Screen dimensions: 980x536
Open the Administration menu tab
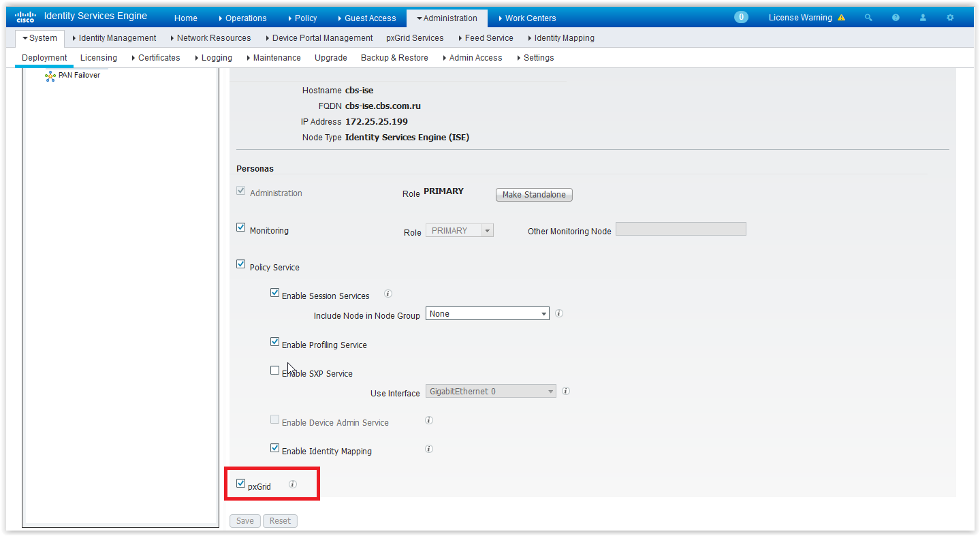point(447,18)
